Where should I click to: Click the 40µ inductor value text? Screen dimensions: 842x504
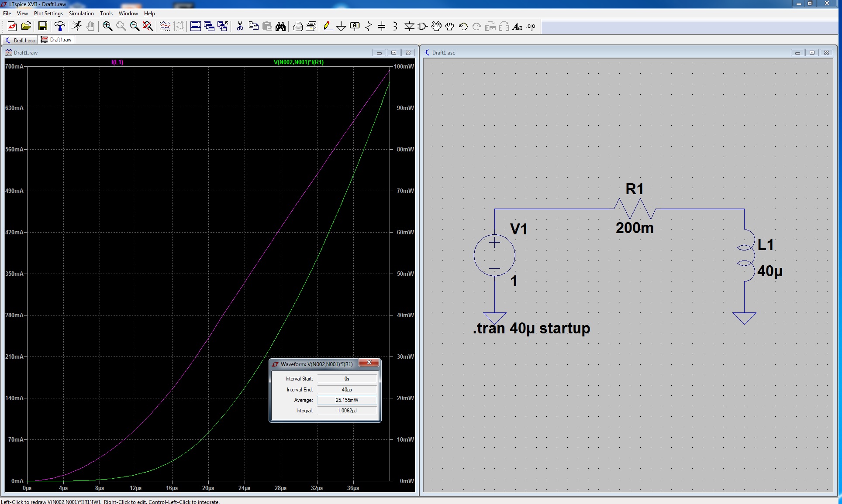pyautogui.click(x=770, y=271)
